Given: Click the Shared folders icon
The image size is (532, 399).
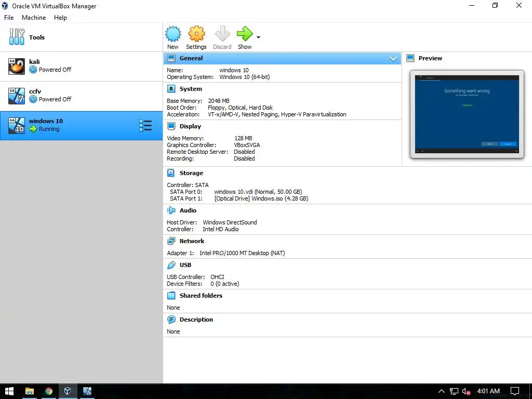Looking at the screenshot, I should point(171,296).
